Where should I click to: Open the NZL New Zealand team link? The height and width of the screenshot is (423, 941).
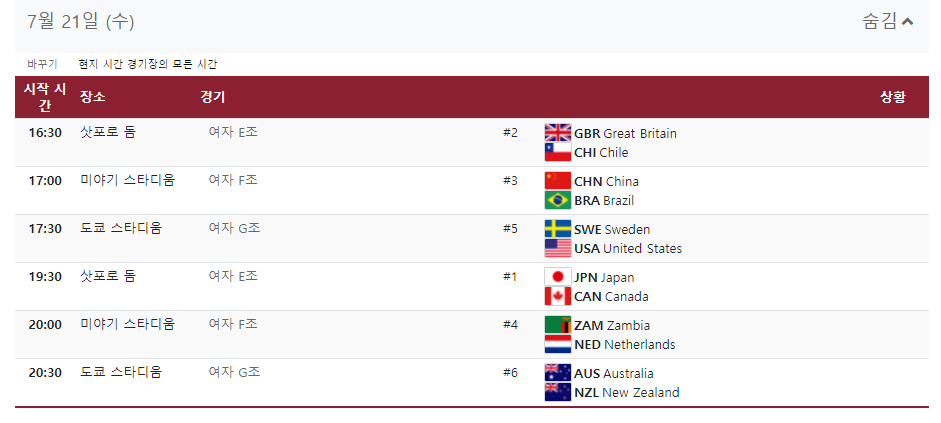(627, 392)
